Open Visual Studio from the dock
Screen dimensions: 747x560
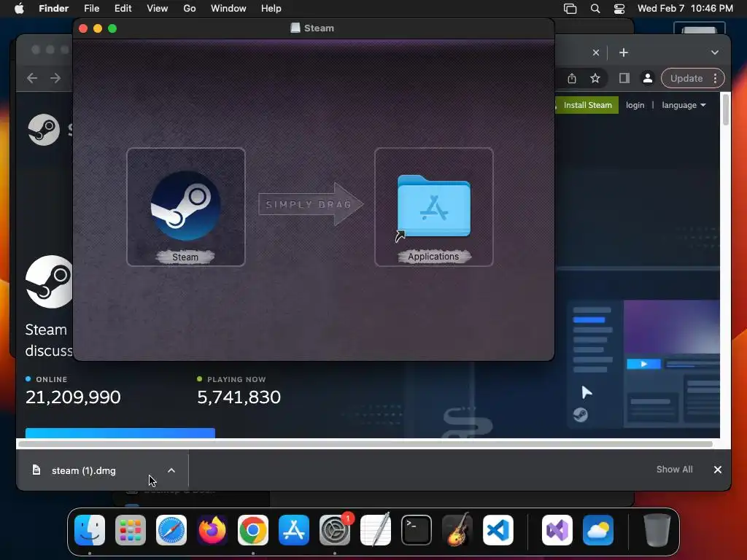557,530
